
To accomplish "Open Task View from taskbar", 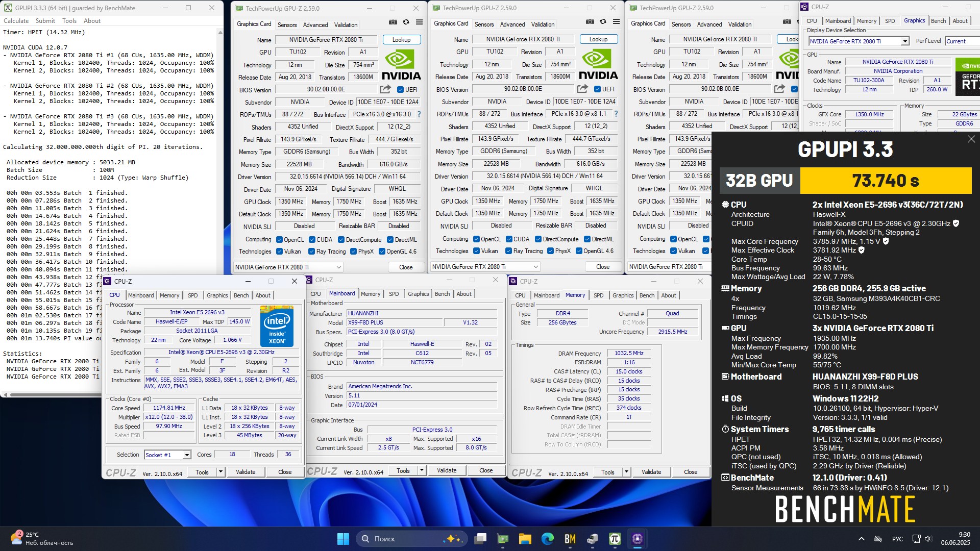I will (480, 539).
